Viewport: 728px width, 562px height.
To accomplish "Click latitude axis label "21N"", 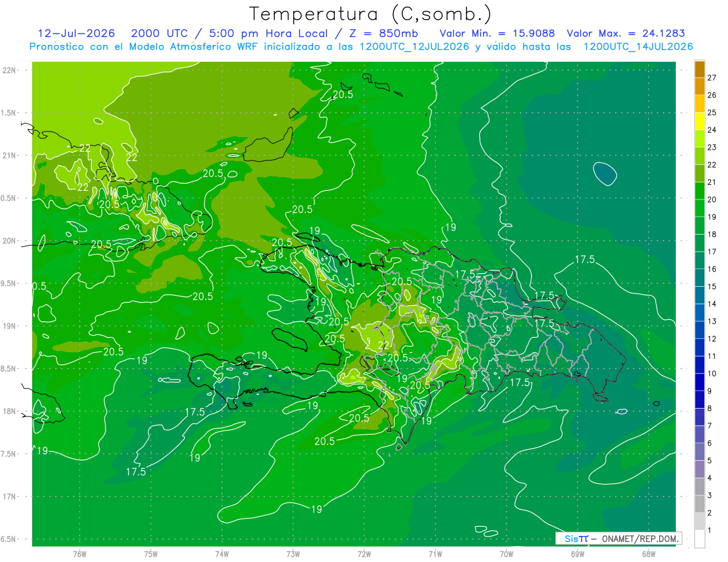I will [x=9, y=155].
